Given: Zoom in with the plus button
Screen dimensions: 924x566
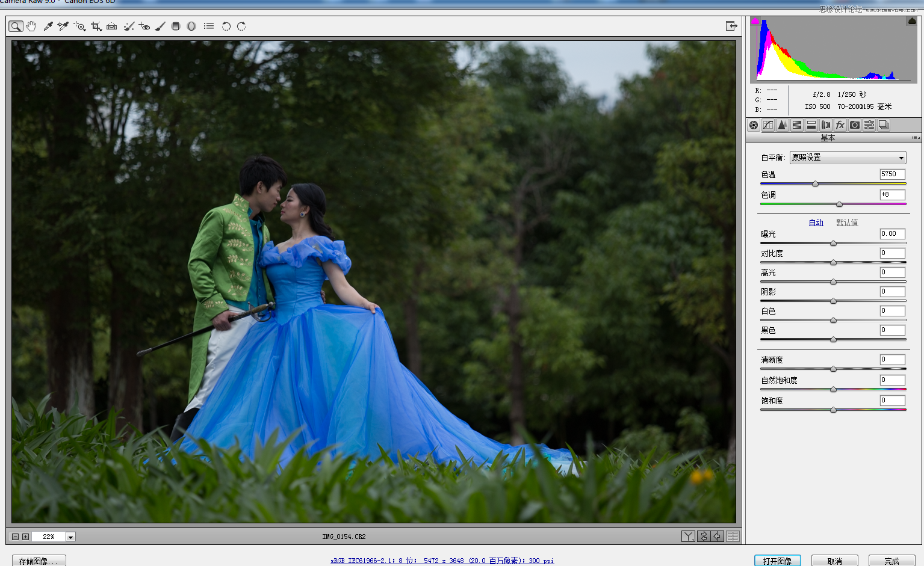Looking at the screenshot, I should [x=25, y=537].
